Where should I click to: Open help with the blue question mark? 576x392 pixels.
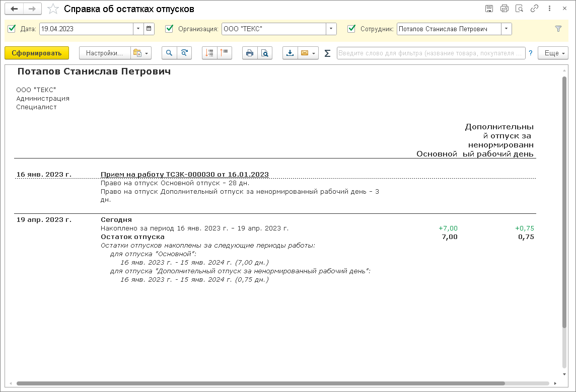tap(531, 53)
